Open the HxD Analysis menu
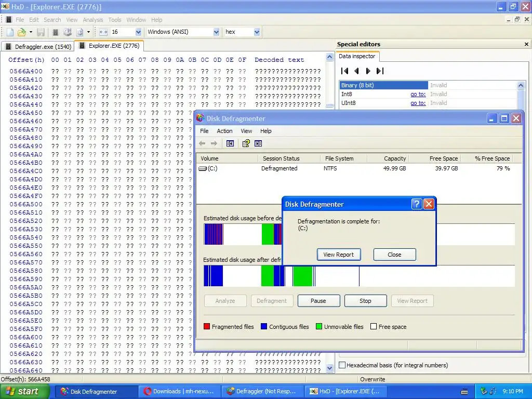The height and width of the screenshot is (399, 532). click(x=93, y=20)
